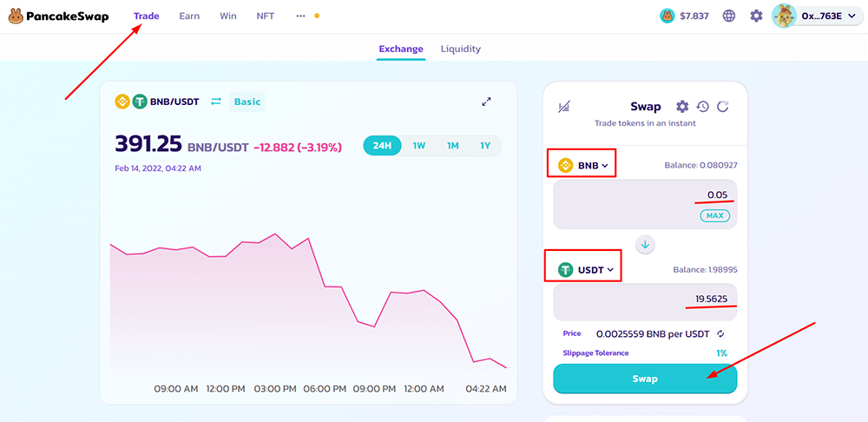Open the more options ellipsis menu
This screenshot has width=868, height=422.
[x=300, y=16]
